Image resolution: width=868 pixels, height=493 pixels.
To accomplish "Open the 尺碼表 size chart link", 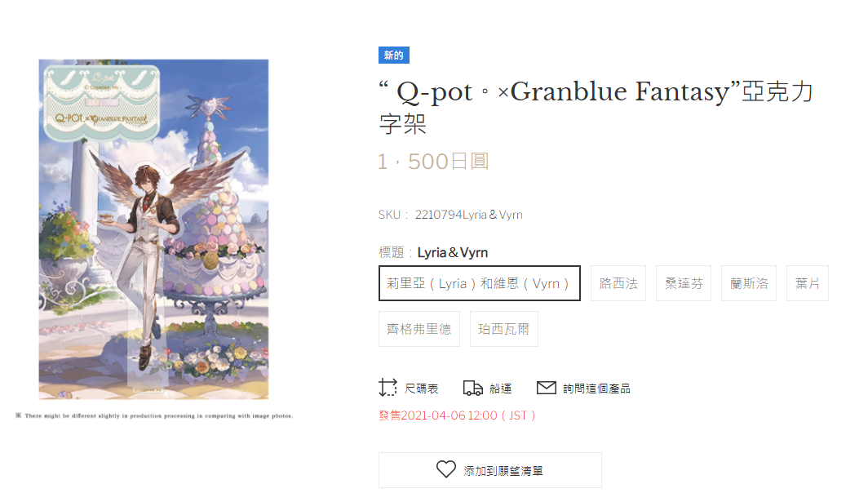I will point(421,389).
